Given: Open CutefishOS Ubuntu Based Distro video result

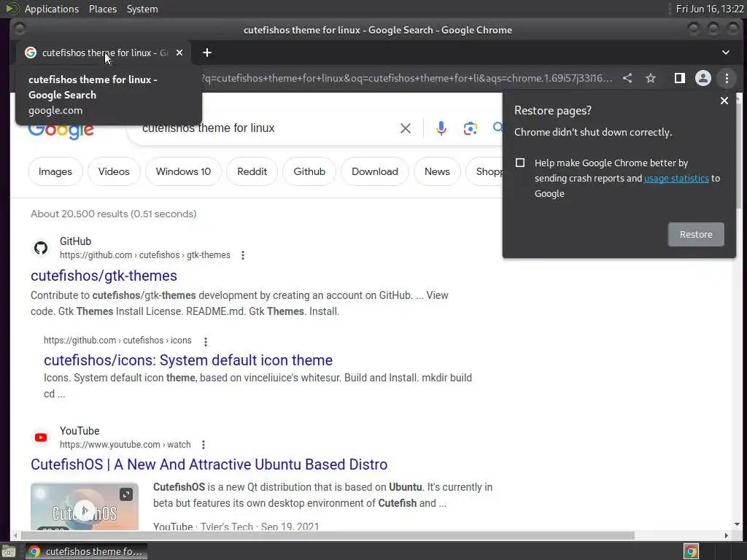Looking at the screenshot, I should click(x=209, y=464).
